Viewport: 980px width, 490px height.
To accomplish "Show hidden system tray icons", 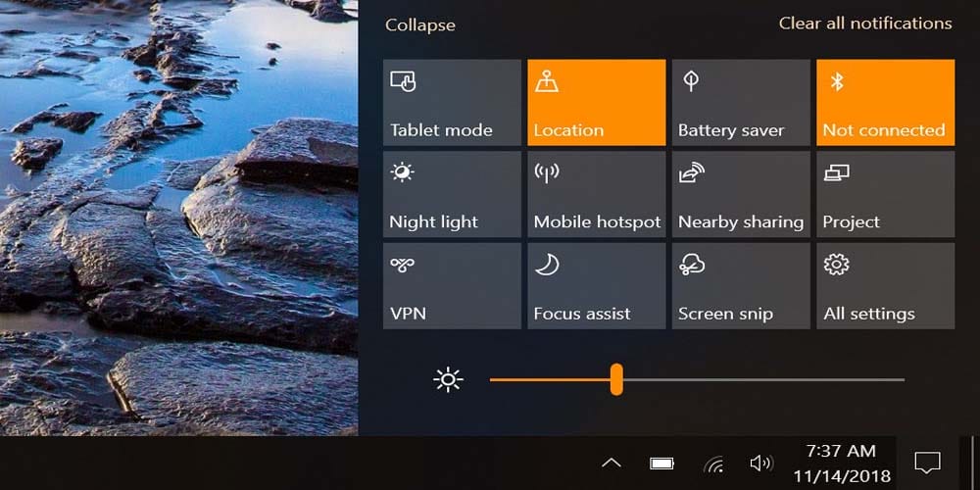I will point(611,463).
